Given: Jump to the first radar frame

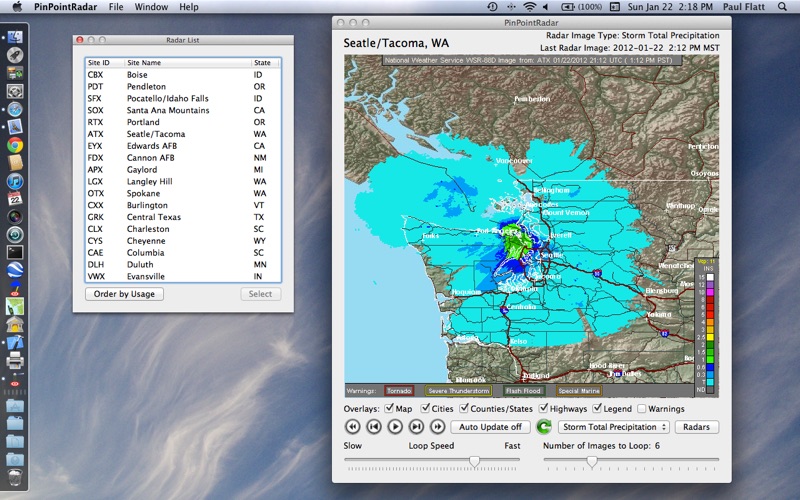Looking at the screenshot, I should [x=353, y=427].
